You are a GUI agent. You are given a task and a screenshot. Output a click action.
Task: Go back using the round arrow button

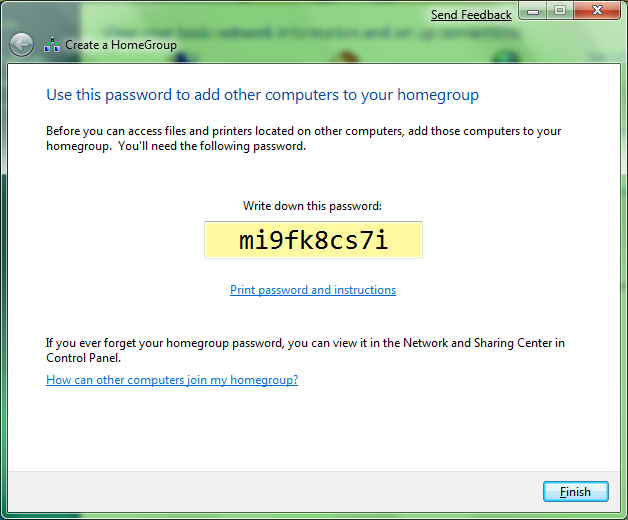coord(21,44)
